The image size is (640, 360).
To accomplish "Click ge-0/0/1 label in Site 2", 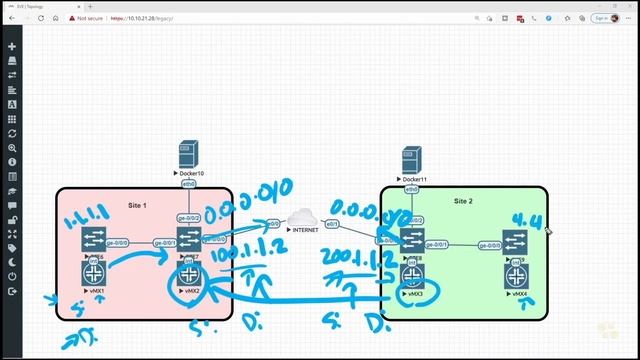I will click(436, 244).
